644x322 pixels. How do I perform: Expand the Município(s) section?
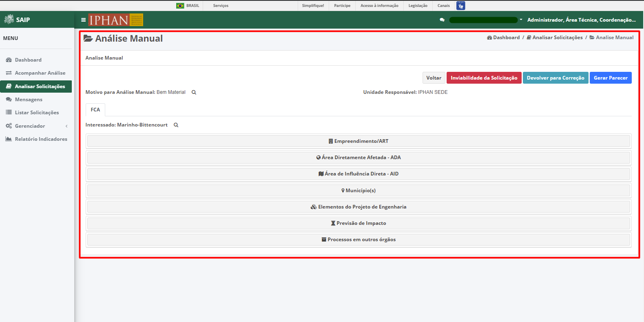359,191
